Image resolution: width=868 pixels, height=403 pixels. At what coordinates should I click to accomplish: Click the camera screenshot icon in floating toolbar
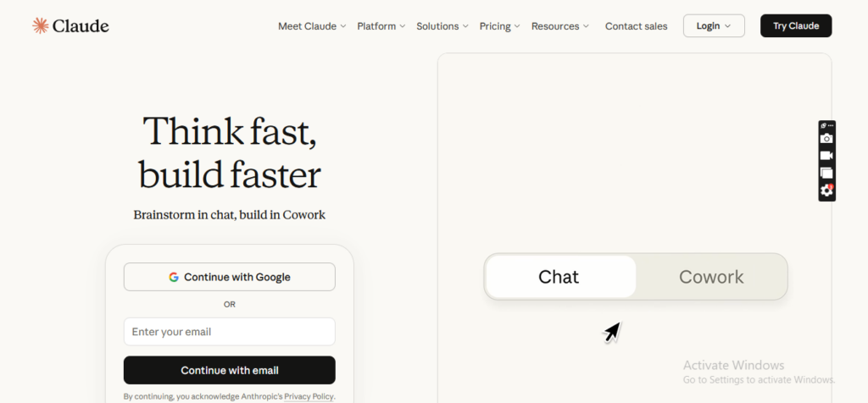[826, 138]
